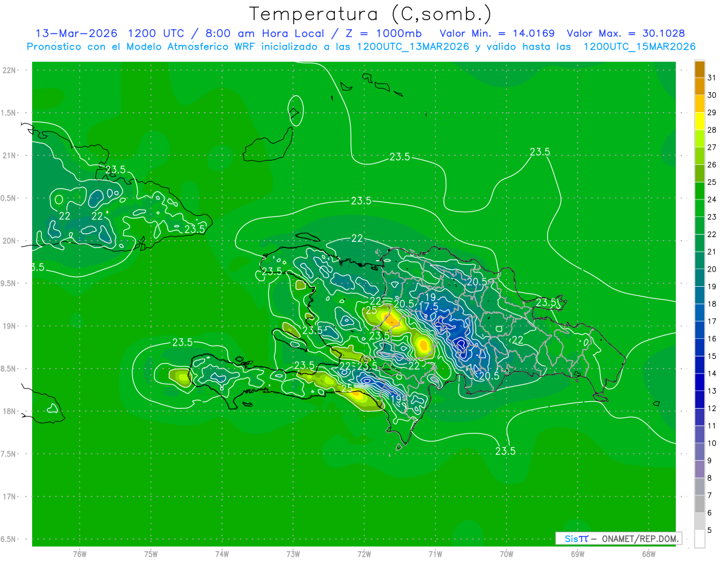Click the green legend band between 23 and 24
Viewport: 728px width, 562px height.
[x=699, y=208]
